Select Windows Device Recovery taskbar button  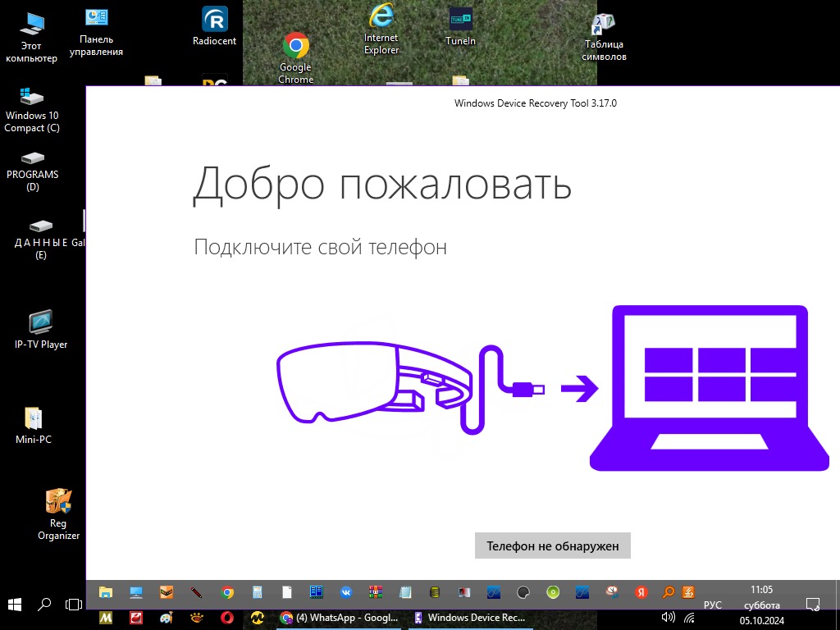tap(470, 618)
